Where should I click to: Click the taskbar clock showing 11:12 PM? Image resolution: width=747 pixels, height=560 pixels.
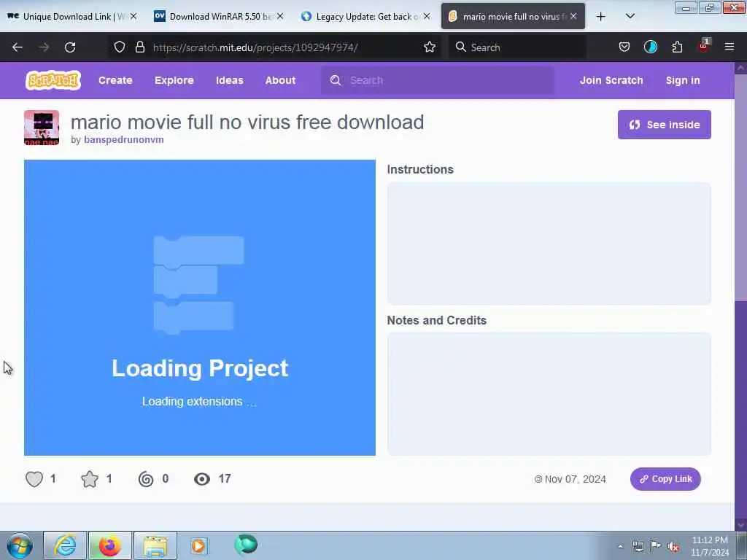click(710, 546)
